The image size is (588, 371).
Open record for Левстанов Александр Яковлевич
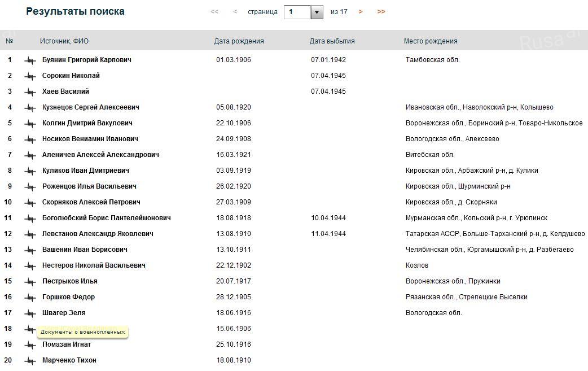(98, 234)
